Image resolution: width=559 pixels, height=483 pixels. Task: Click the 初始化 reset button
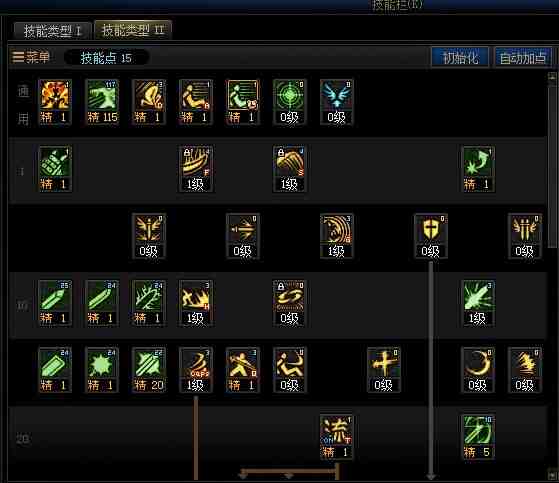click(460, 57)
